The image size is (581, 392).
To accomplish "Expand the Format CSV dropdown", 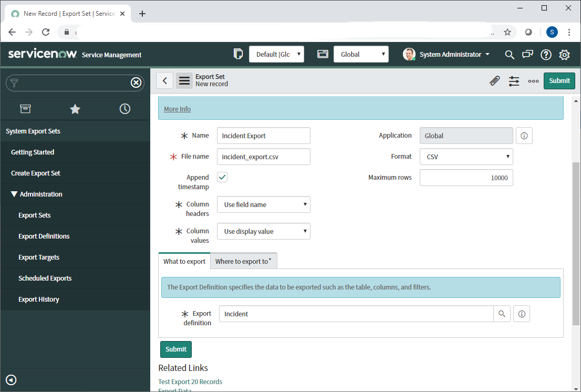I will (466, 157).
